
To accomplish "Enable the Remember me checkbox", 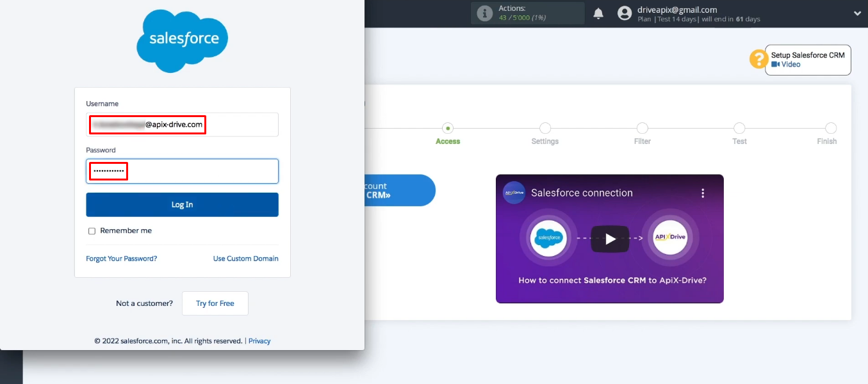I will 92,230.
